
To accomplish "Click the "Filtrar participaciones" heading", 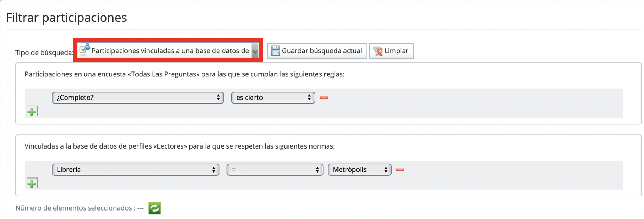I will click(x=66, y=18).
